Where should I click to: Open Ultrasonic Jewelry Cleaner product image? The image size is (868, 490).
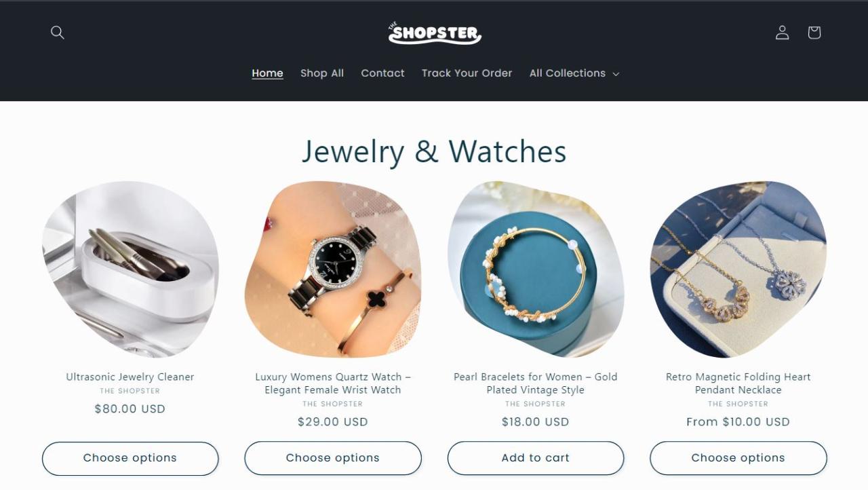coord(130,269)
